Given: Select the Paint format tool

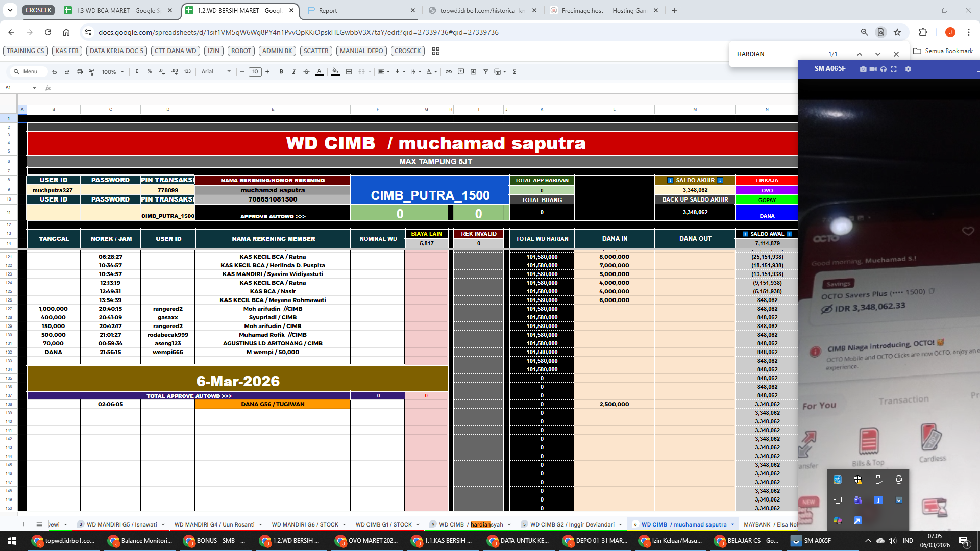Looking at the screenshot, I should tap(92, 72).
